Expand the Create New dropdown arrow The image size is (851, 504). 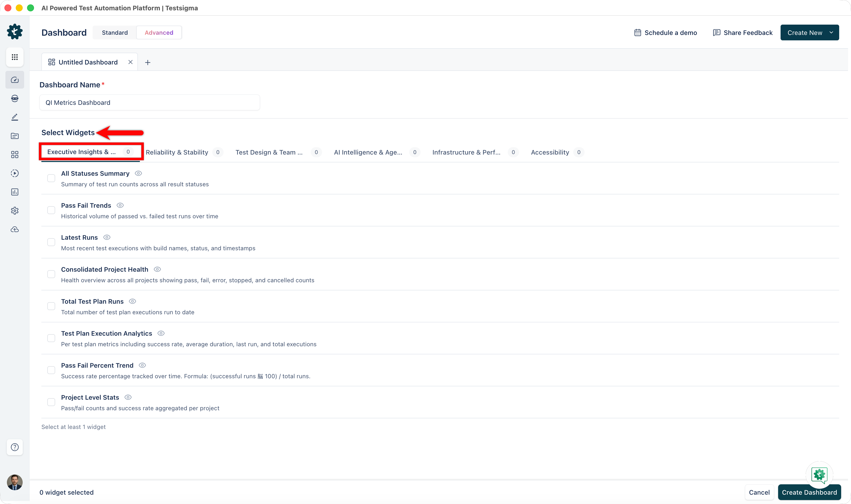831,32
